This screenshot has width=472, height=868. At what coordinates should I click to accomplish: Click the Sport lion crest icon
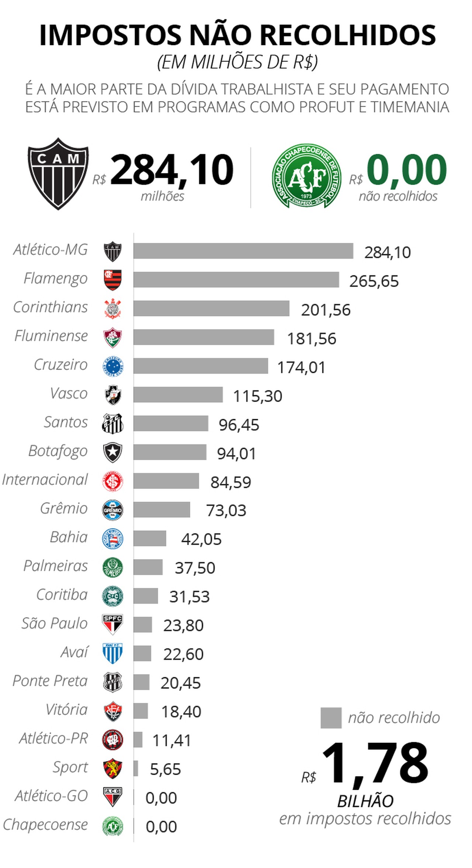[112, 768]
